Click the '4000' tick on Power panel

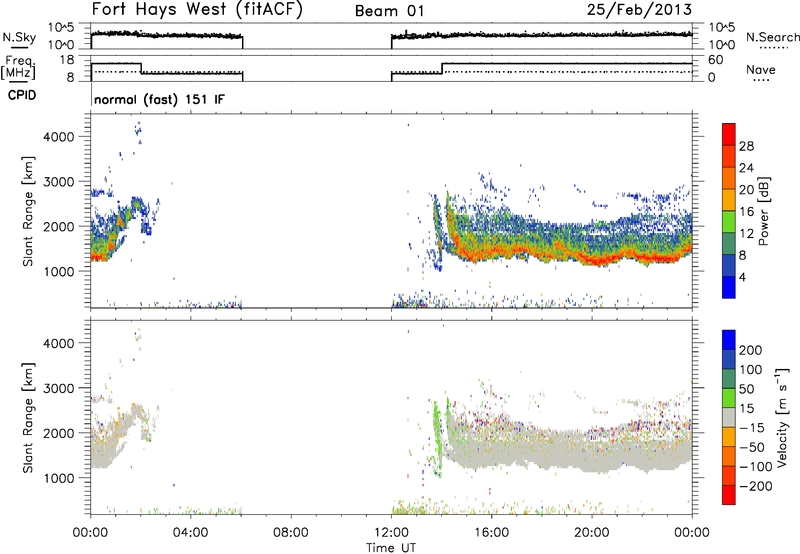59,137
